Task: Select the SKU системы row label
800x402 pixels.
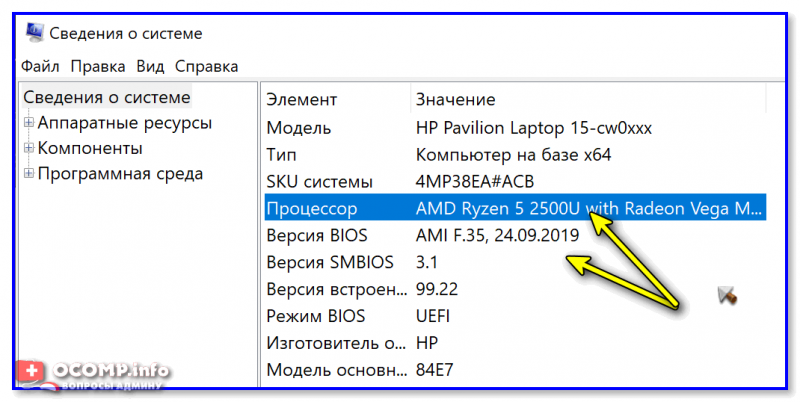Action: pyautogui.click(x=319, y=182)
